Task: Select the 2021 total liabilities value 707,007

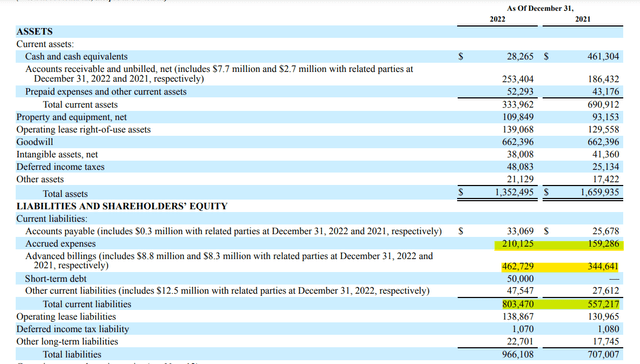Action: 603,354
